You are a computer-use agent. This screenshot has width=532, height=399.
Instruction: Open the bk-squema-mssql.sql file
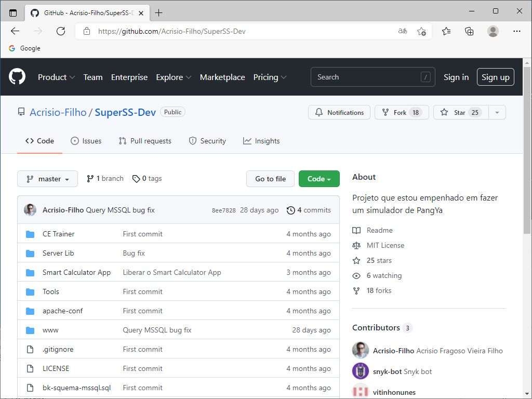pyautogui.click(x=77, y=388)
